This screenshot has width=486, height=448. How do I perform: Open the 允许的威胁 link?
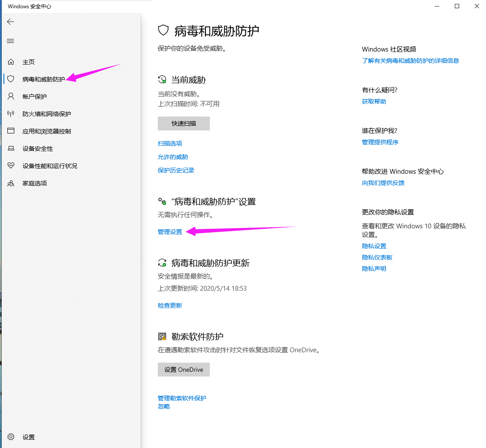pos(173,157)
